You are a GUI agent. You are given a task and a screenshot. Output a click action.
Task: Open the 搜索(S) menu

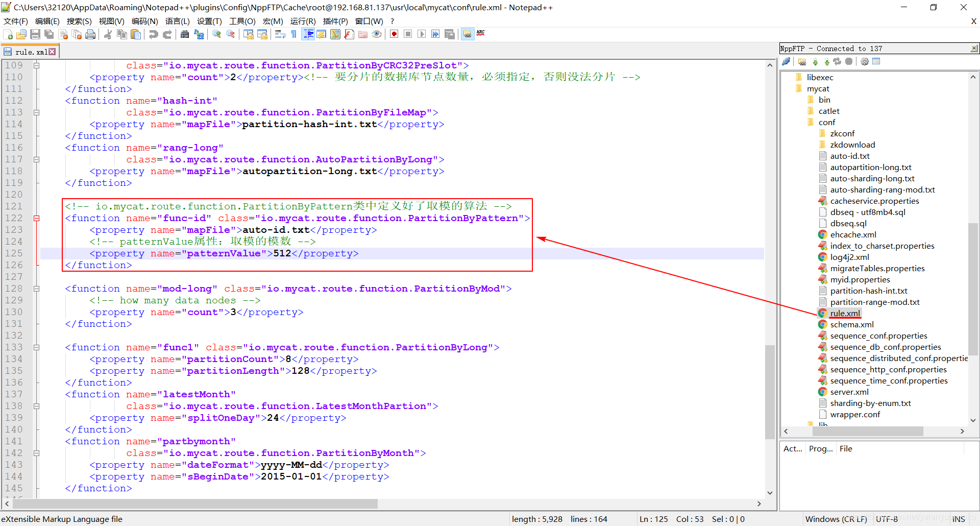(x=79, y=21)
